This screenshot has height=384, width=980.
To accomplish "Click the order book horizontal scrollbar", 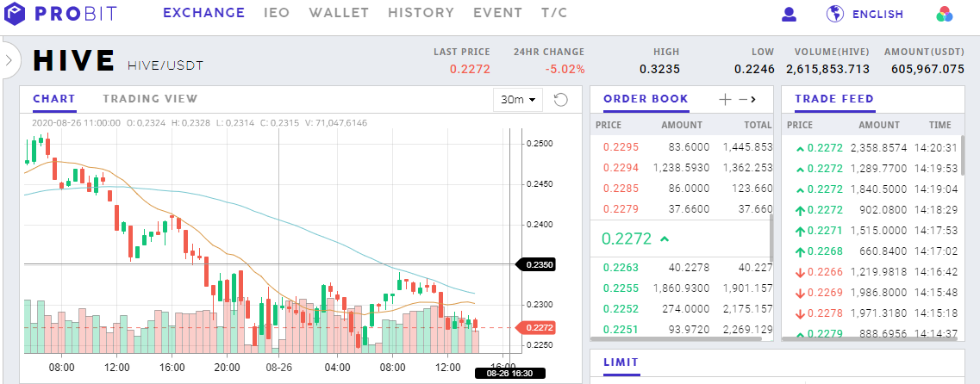I will 677,339.
